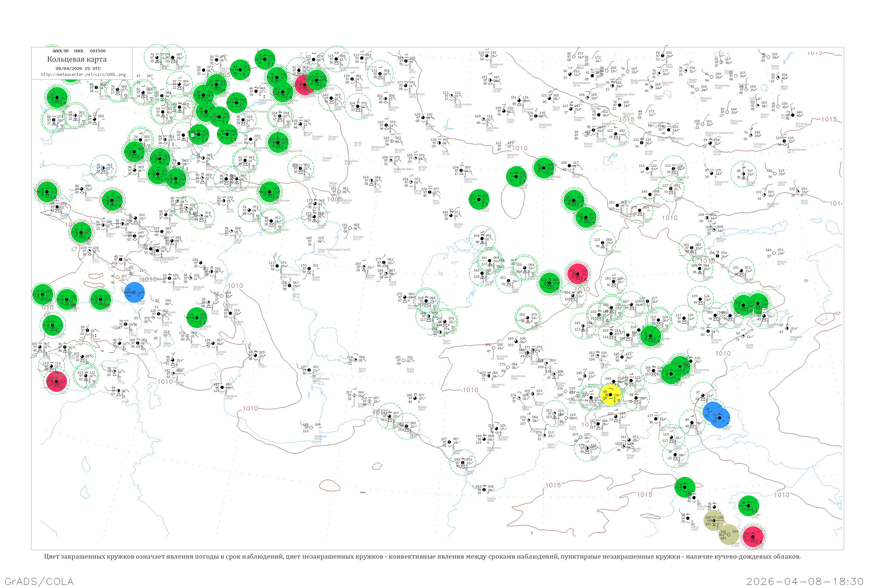Click the green circle left of bottom-right red circle
This screenshot has height=588, width=882.
pos(685,487)
